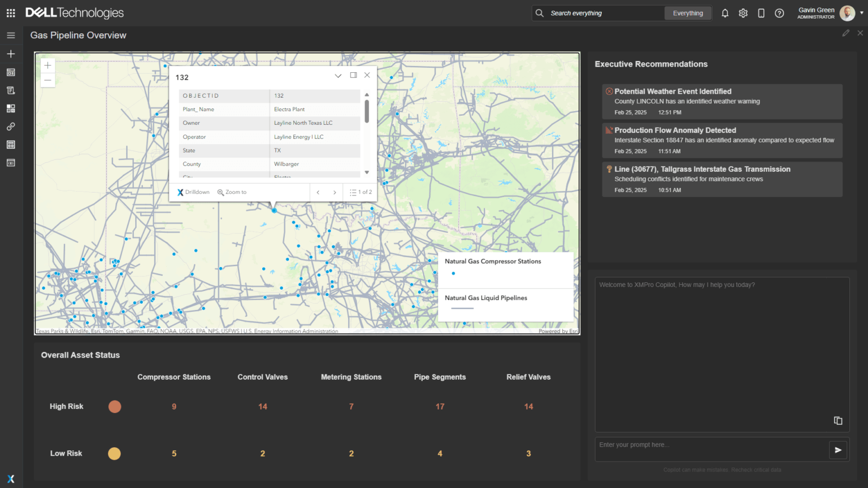The height and width of the screenshot is (488, 868).
Task: Open the app launcher grid icon
Action: click(x=11, y=13)
